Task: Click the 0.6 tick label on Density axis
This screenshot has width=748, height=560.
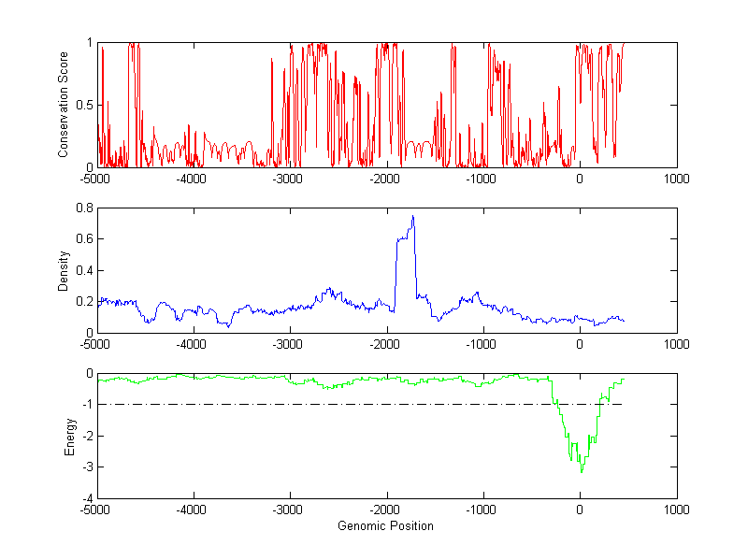Action: [84, 239]
